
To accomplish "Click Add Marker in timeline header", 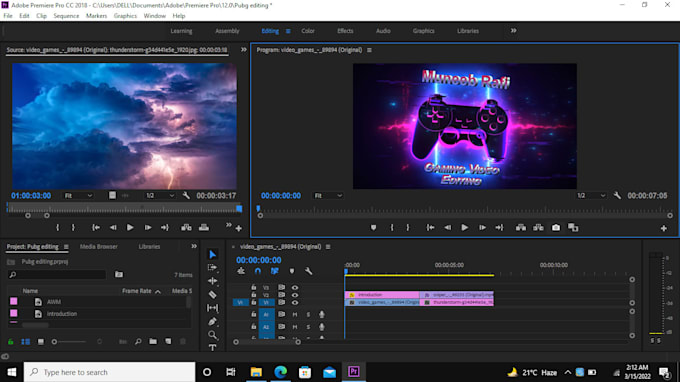I will [x=292, y=271].
